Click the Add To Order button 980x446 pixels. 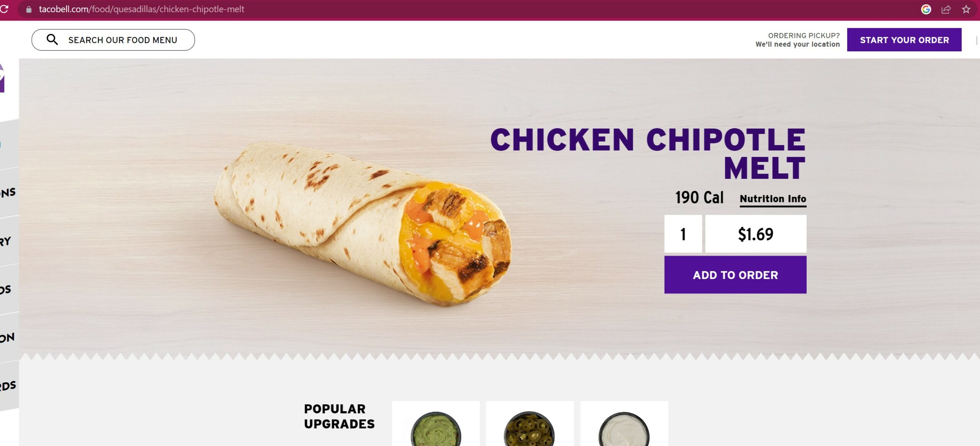click(x=735, y=275)
